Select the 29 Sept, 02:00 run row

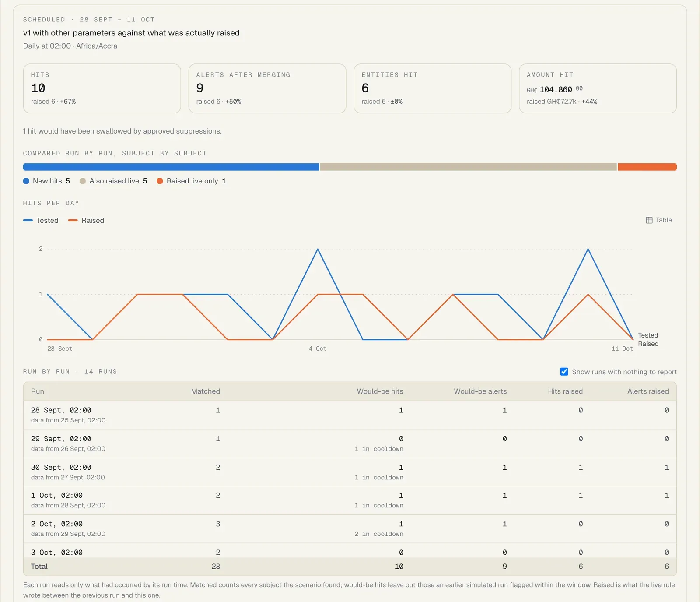(x=350, y=444)
